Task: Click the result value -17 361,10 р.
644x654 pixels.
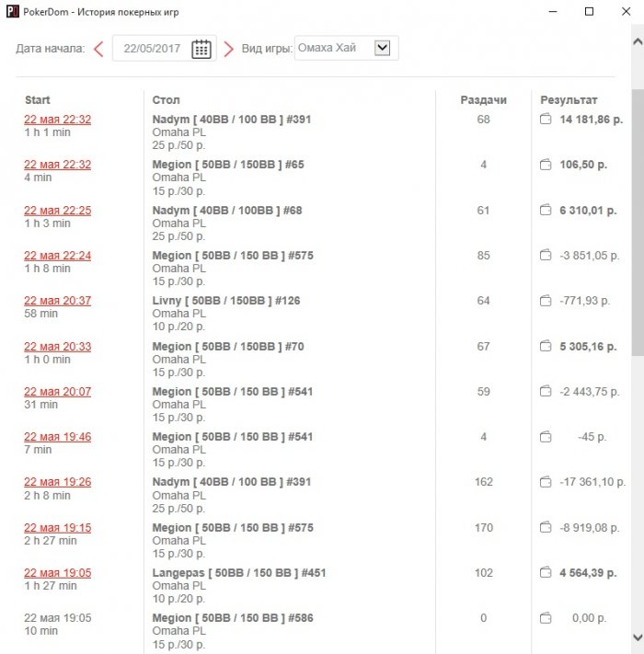Action: tap(592, 482)
